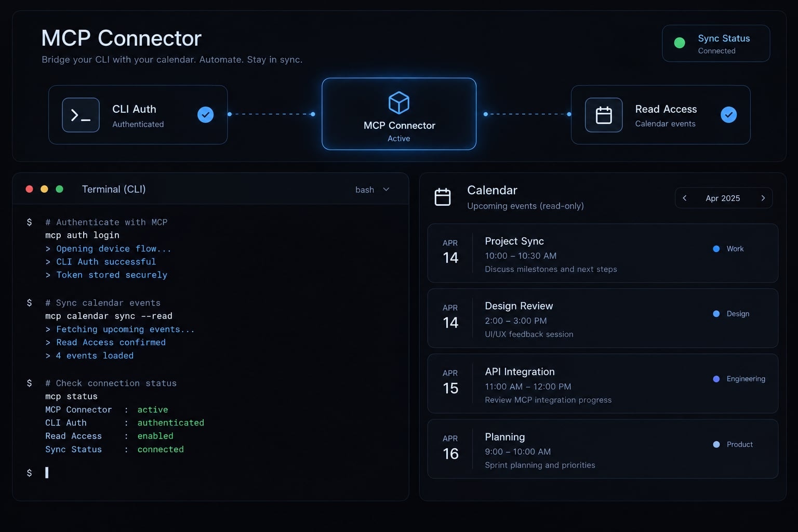This screenshot has height=532, width=798.
Task: Click the MCP Connector cube icon
Action: pyautogui.click(x=399, y=102)
